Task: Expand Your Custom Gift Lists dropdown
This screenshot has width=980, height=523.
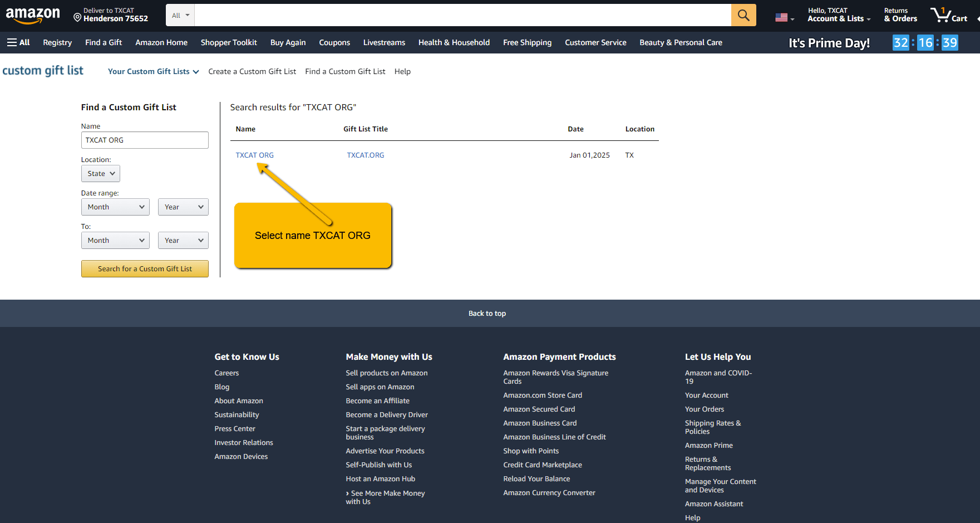Action: click(154, 71)
